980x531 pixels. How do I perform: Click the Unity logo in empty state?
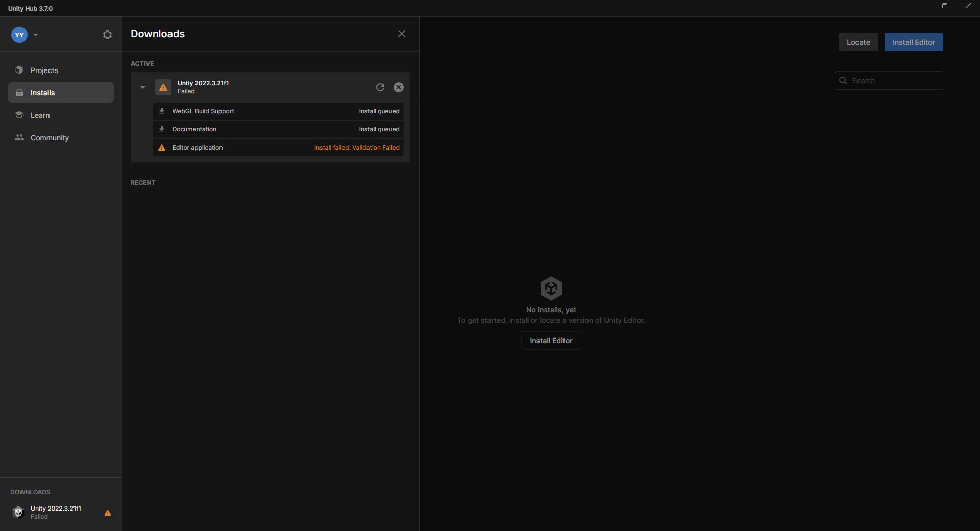(x=551, y=288)
